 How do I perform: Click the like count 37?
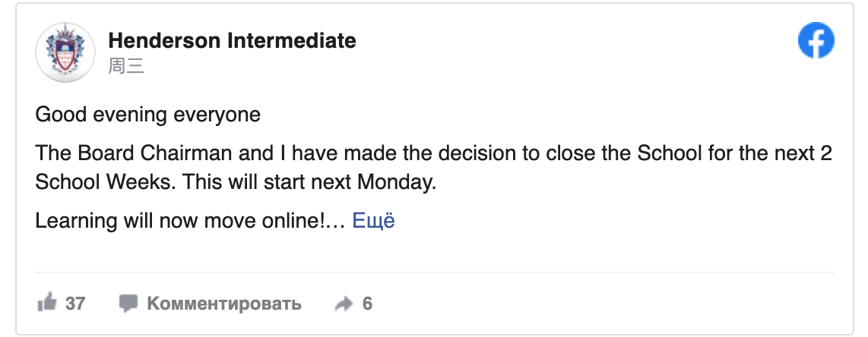[75, 304]
